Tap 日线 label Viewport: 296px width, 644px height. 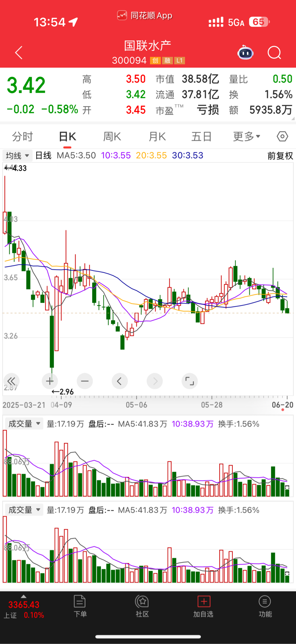point(43,156)
